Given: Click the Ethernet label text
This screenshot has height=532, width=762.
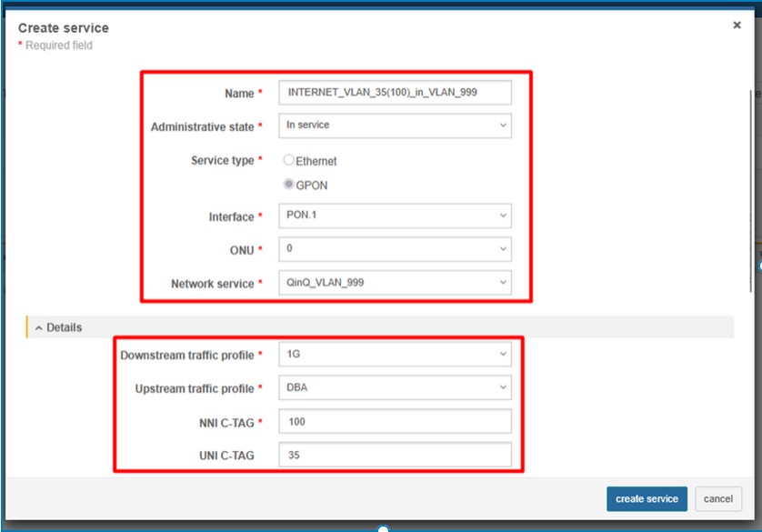Looking at the screenshot, I should pyautogui.click(x=316, y=161).
